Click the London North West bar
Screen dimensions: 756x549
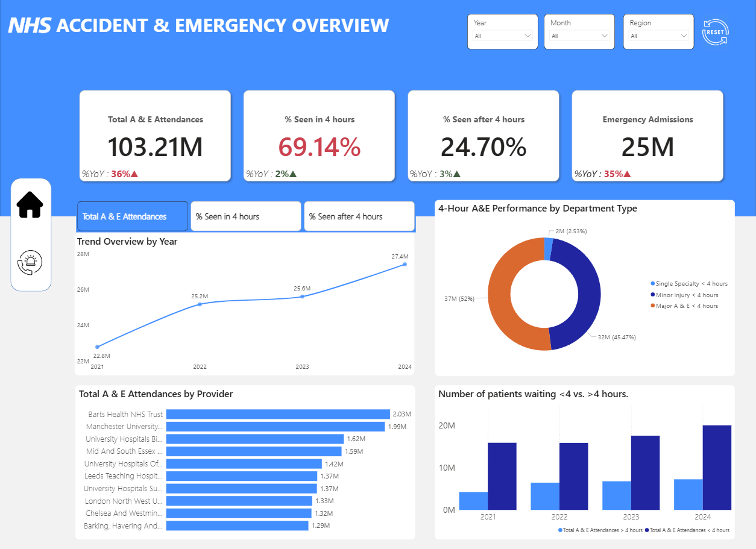point(239,501)
